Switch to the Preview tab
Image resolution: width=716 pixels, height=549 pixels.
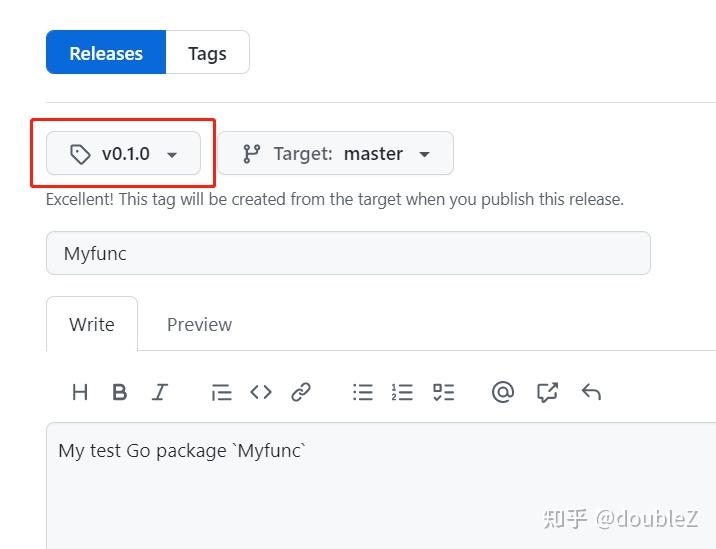tap(199, 324)
